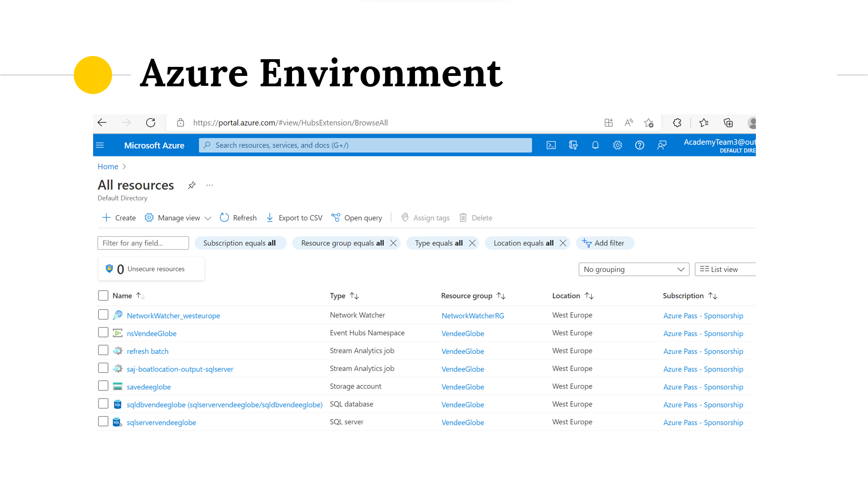
Task: Open the saj-boatlocation-output-sqlserver resource link
Action: click(x=180, y=369)
